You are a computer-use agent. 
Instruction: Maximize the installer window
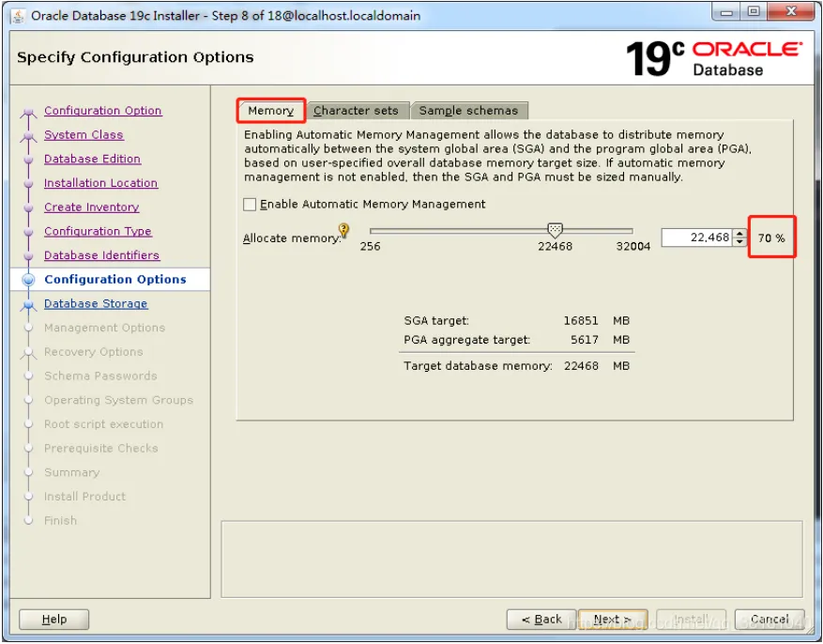click(754, 12)
